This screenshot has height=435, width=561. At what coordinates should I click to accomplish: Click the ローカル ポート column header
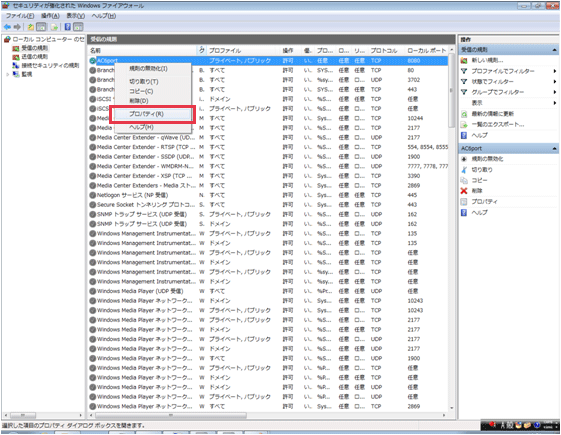point(426,50)
